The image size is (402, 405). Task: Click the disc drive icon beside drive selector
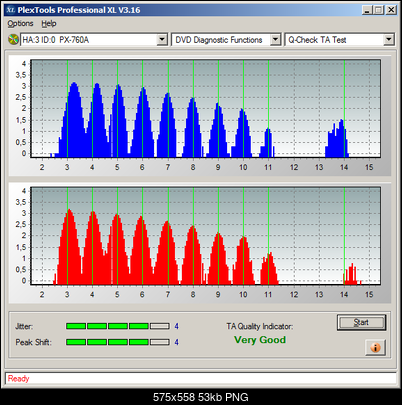(13, 40)
